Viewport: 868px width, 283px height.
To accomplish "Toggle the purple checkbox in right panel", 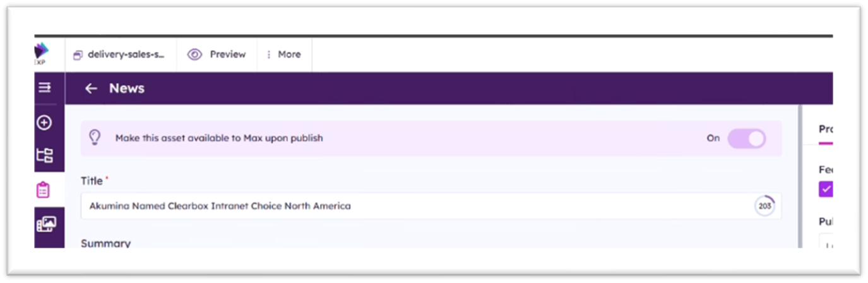I will tap(826, 189).
